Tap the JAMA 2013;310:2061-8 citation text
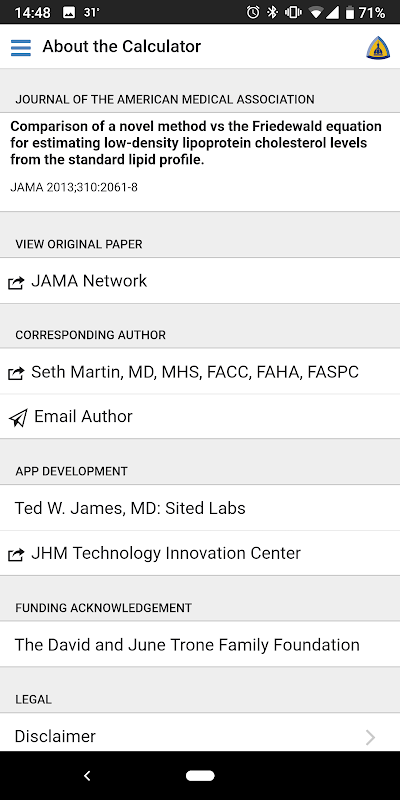This screenshot has height=800, width=400. [x=74, y=187]
